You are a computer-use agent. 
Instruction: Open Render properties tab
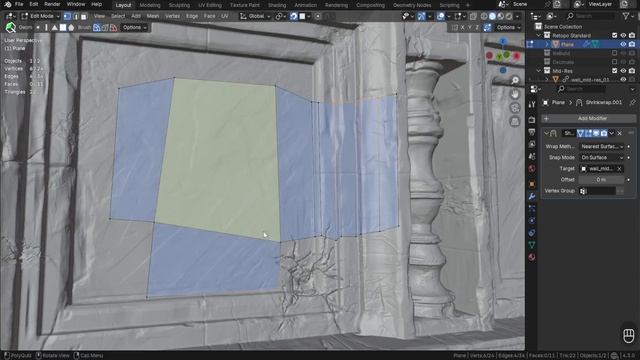pyautogui.click(x=531, y=120)
